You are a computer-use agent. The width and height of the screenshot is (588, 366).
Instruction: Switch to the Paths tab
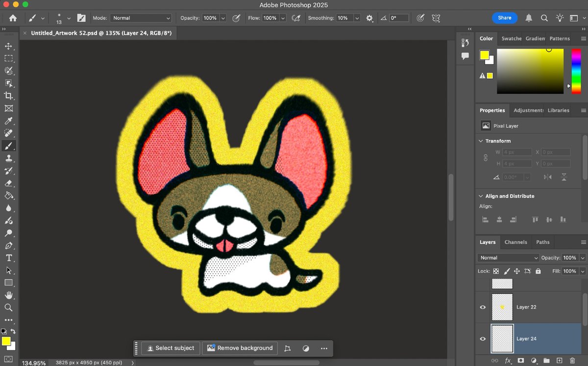542,242
